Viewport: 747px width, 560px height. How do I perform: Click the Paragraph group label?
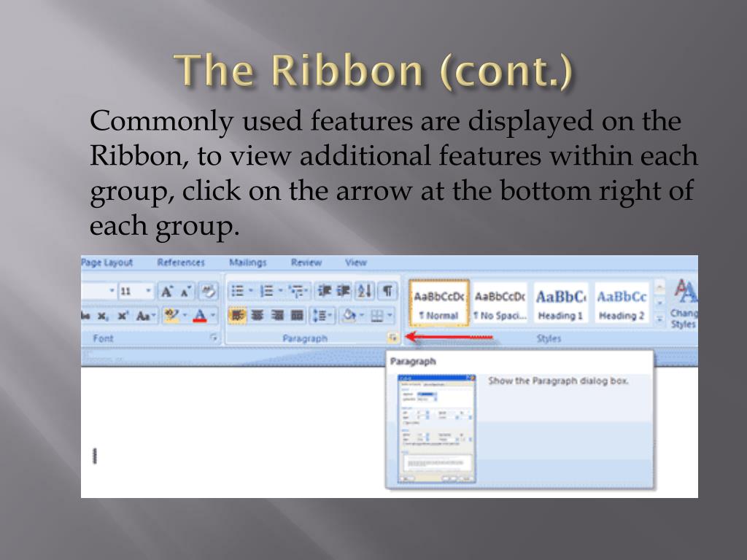click(x=305, y=338)
